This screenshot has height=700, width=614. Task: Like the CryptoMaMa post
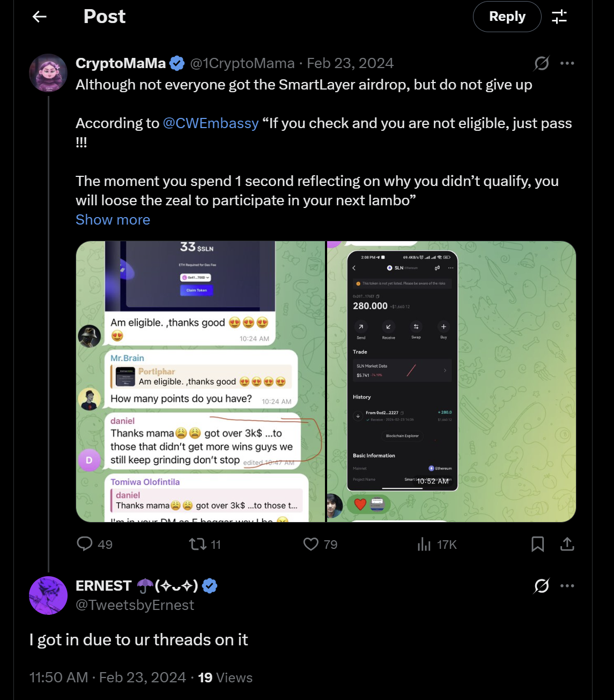point(311,544)
